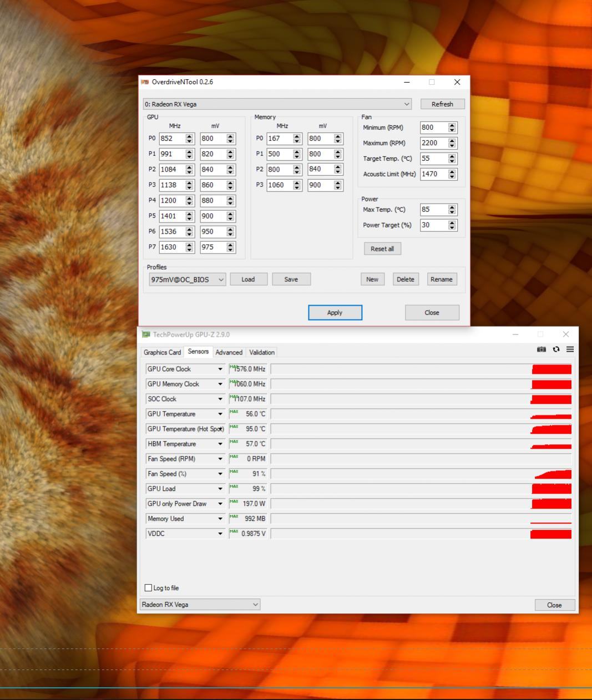Click the GPU Temperature (Hot Spot) graph
Viewport: 592px width, 700px height.
[x=421, y=429]
